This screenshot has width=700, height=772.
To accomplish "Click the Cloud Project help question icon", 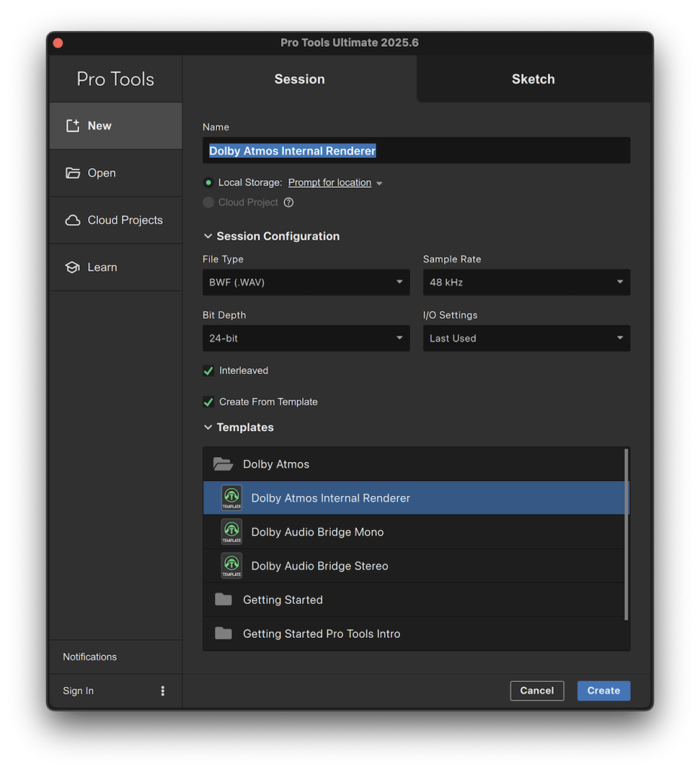I will (x=289, y=203).
